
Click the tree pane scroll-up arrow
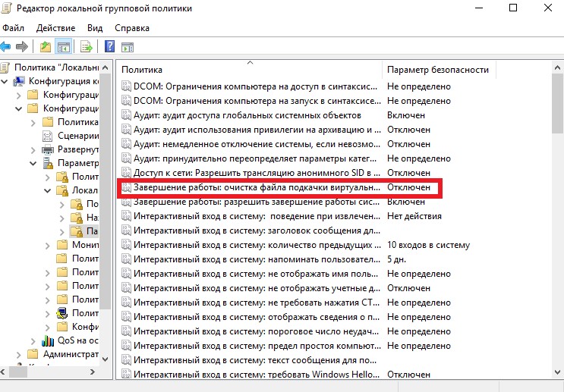105,67
